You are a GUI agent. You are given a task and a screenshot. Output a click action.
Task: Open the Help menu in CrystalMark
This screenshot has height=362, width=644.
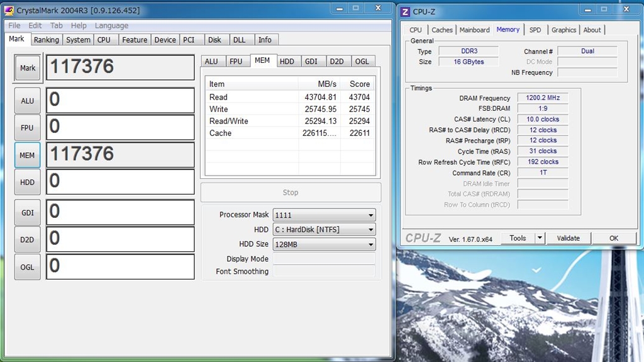(x=79, y=26)
